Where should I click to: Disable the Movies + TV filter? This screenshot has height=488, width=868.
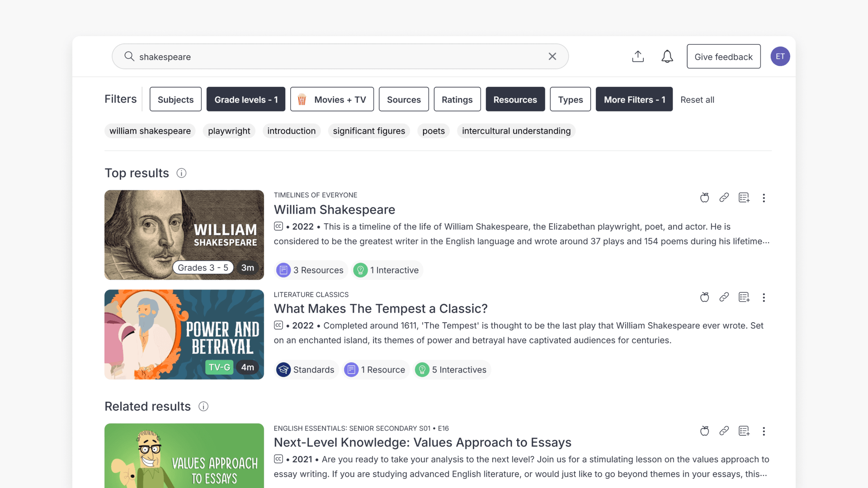[x=332, y=99]
